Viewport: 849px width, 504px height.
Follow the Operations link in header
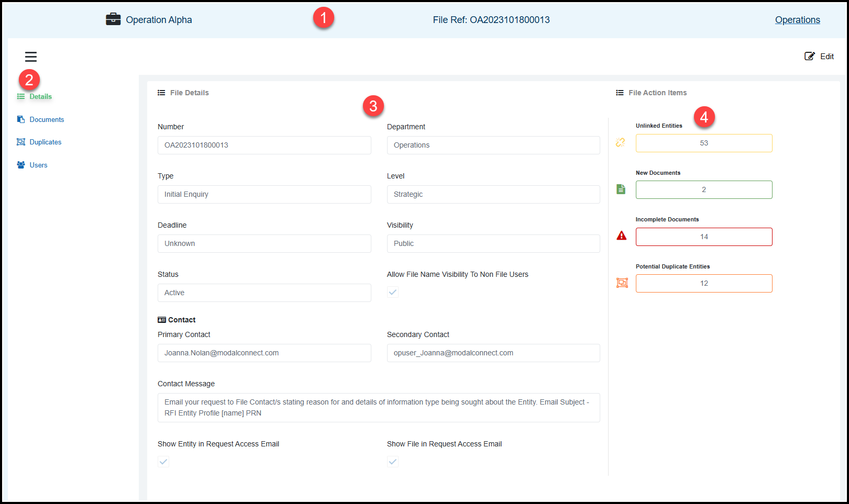[x=797, y=20]
